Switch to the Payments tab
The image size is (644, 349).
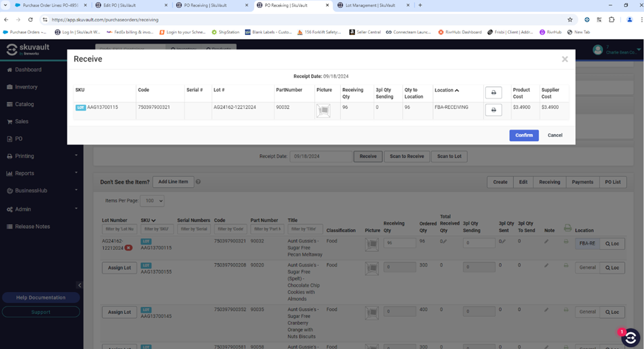coord(582,182)
